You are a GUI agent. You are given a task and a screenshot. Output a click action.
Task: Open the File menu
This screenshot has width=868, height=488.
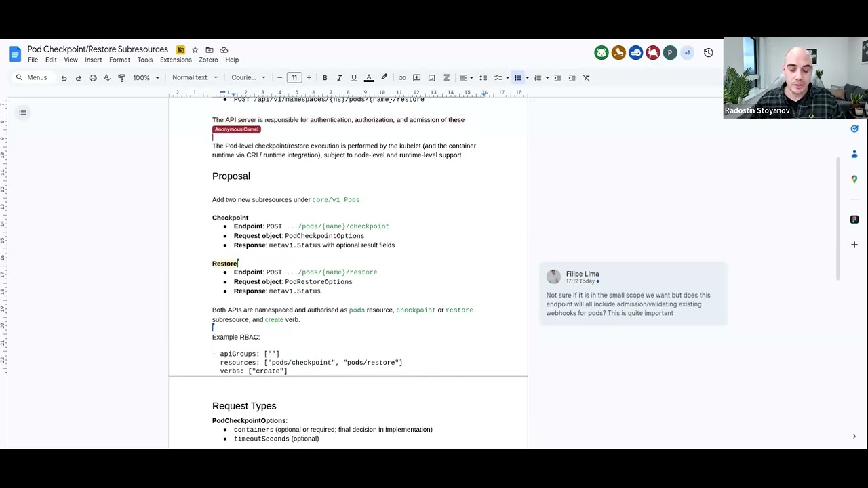click(33, 60)
